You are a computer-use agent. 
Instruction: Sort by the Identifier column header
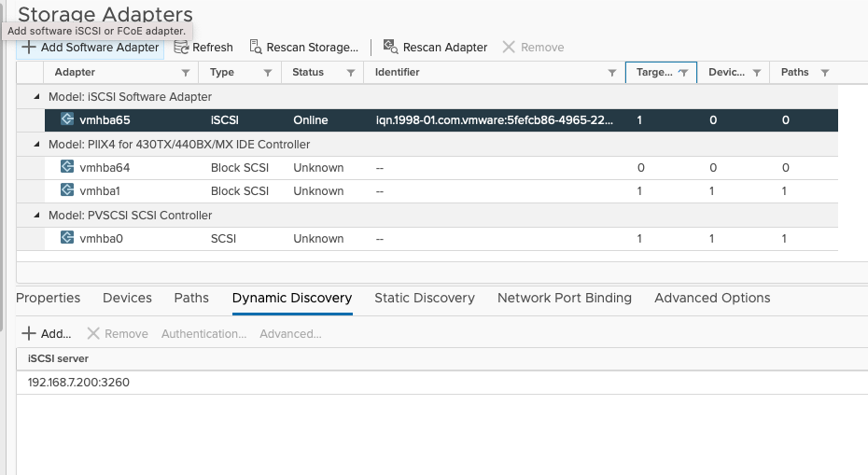[x=397, y=73]
